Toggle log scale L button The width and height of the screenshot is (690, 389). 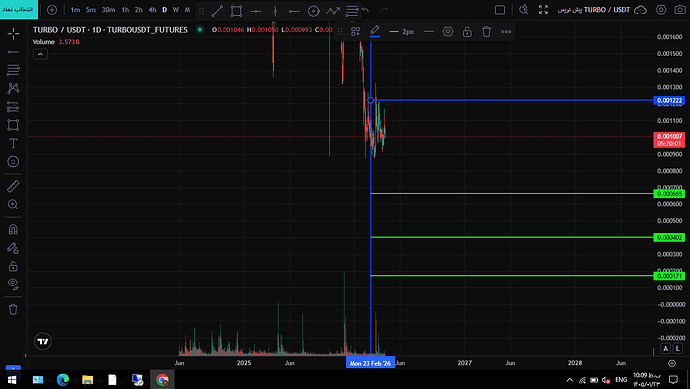pos(678,348)
